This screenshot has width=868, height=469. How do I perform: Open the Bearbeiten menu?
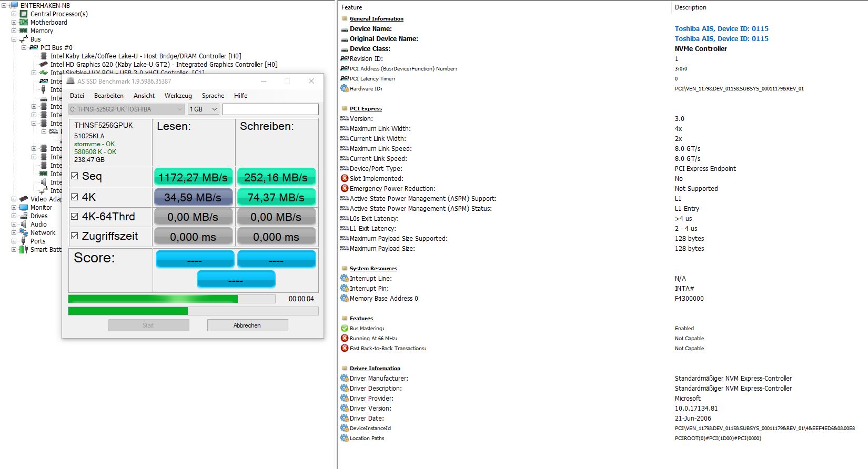click(x=109, y=95)
